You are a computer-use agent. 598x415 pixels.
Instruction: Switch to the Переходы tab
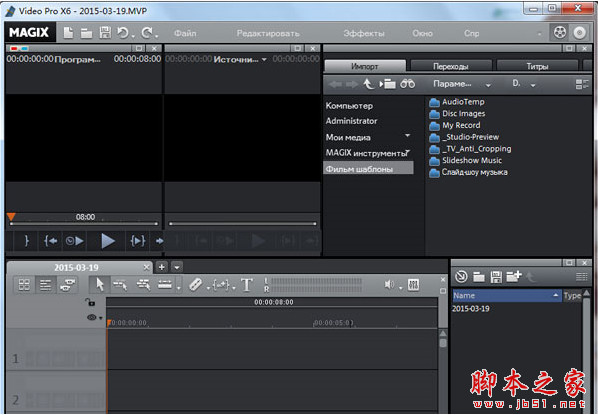click(x=451, y=66)
